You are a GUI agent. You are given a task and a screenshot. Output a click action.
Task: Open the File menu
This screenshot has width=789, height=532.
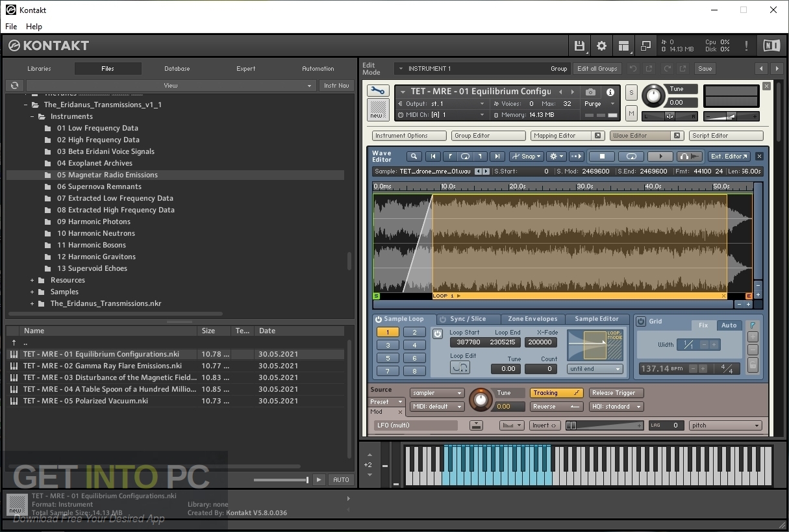[11, 27]
